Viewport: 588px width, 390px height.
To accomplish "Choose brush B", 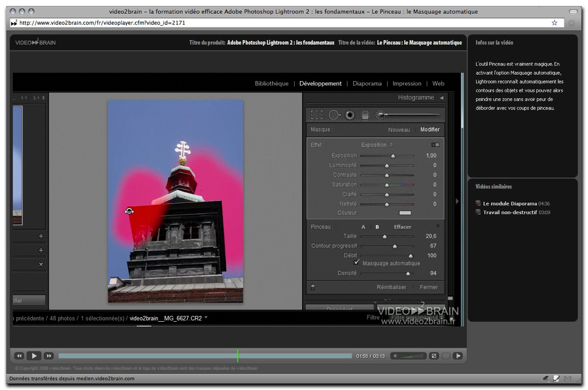I will (377, 227).
